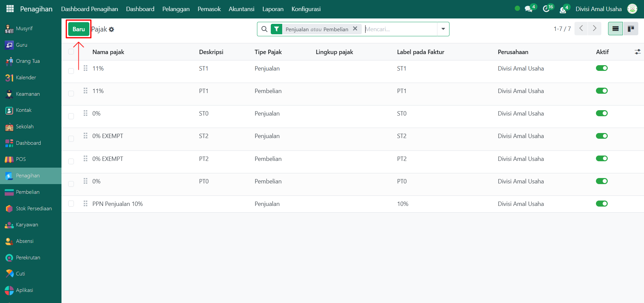
Task: Open the chat messages icon
Action: point(529,9)
